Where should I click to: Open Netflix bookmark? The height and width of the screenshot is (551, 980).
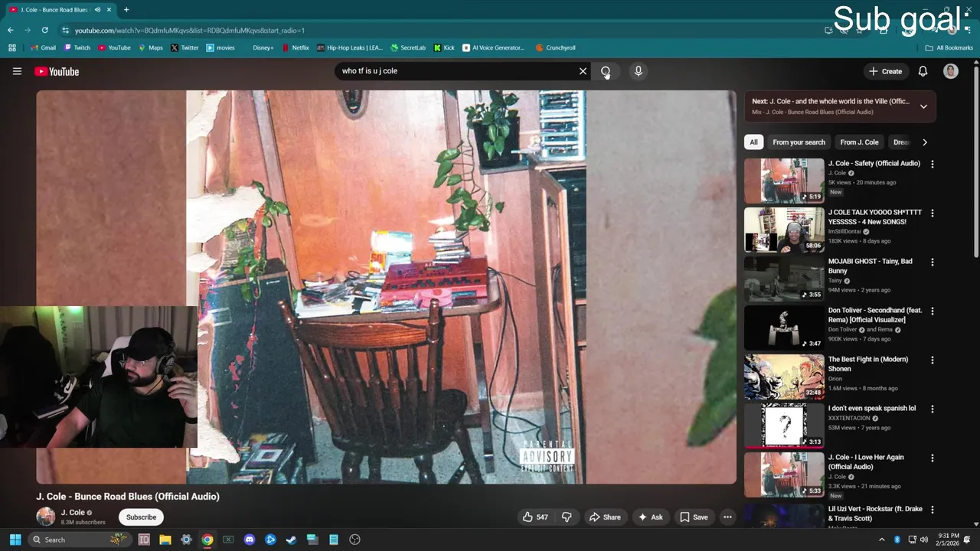click(296, 47)
